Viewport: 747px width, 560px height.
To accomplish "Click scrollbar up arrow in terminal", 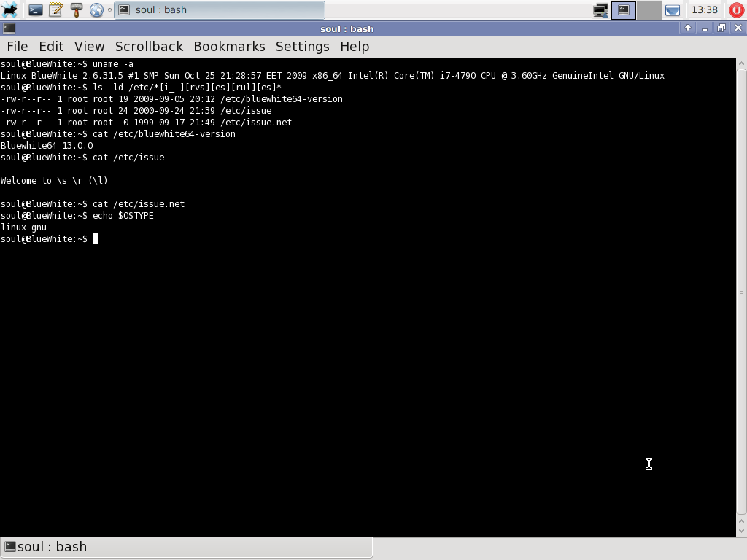I will (741, 63).
